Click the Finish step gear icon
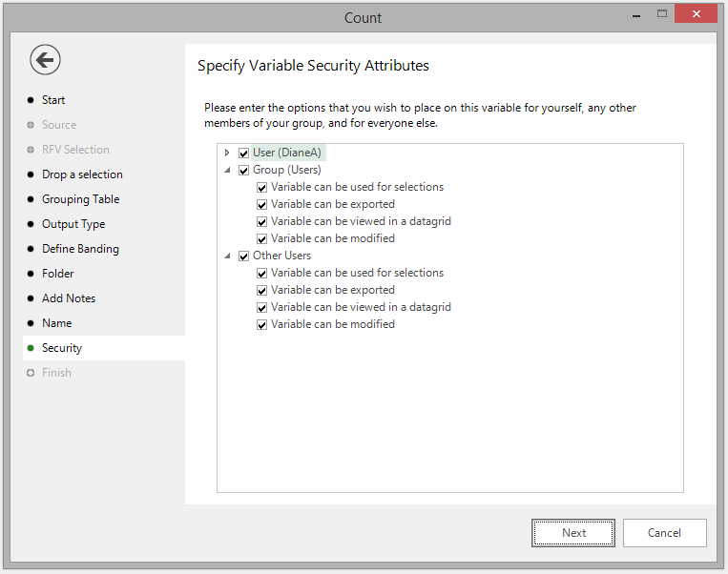The image size is (728, 574). [x=31, y=373]
